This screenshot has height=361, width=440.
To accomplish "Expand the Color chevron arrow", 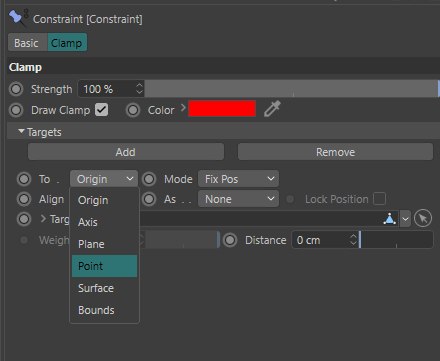I will coord(183,108).
